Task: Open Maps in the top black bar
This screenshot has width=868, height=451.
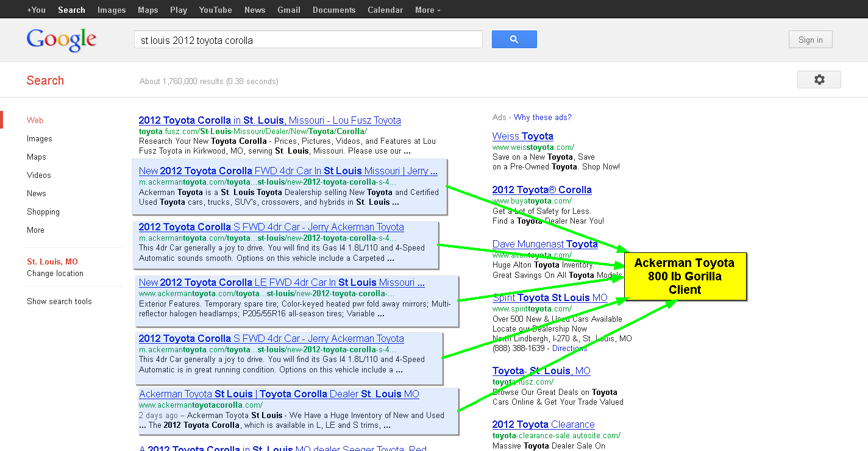Action: click(148, 10)
